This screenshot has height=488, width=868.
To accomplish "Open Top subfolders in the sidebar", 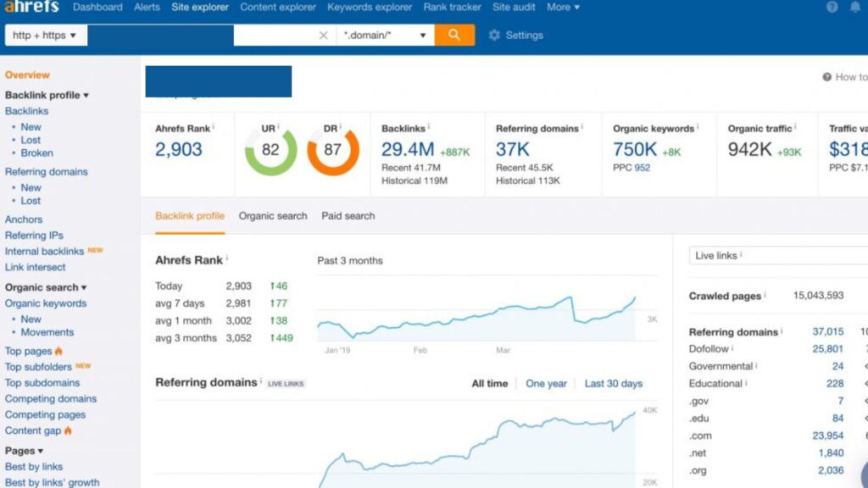I will (38, 367).
